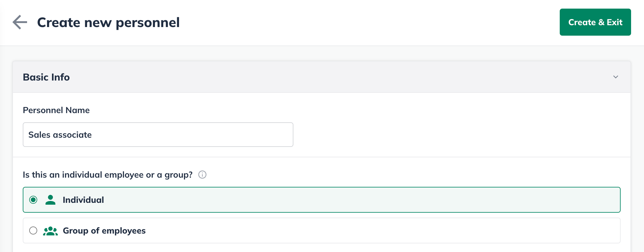Click the single person icon for Individual
Image resolution: width=644 pixels, height=252 pixels.
click(50, 200)
